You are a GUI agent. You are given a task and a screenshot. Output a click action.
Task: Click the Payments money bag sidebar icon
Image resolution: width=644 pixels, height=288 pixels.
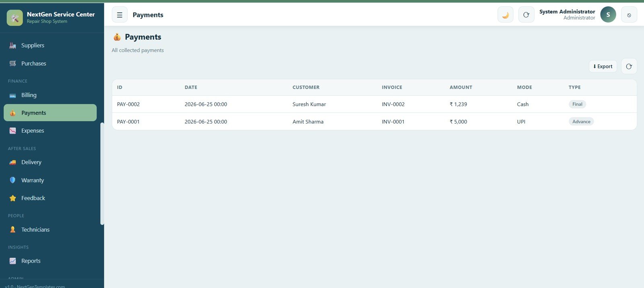pyautogui.click(x=13, y=113)
